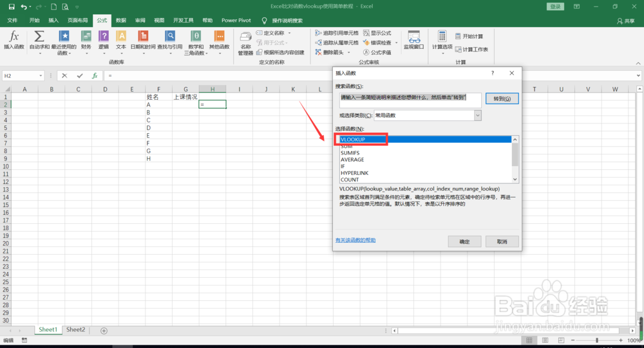Click Calculate Sheet (计算工作表)

coord(471,50)
